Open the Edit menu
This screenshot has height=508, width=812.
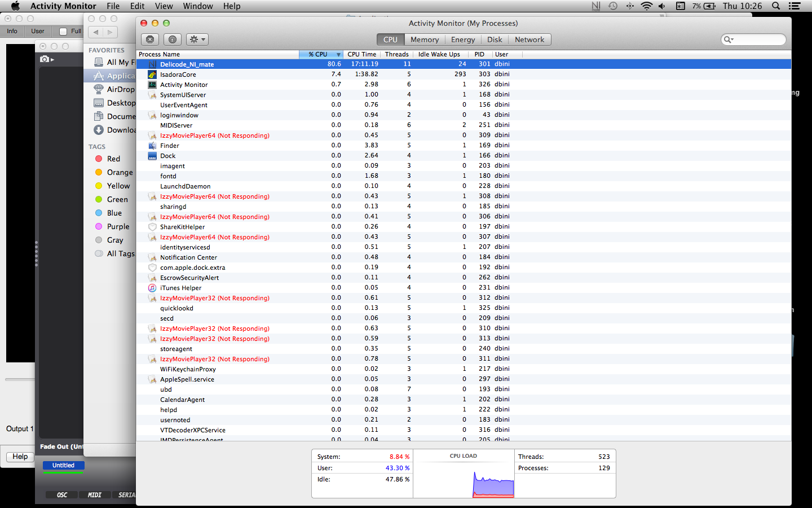point(137,6)
